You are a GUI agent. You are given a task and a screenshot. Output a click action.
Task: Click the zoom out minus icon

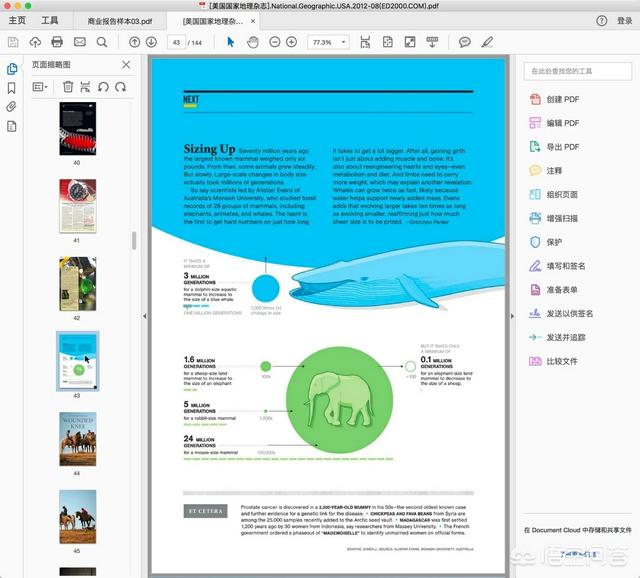click(x=273, y=42)
